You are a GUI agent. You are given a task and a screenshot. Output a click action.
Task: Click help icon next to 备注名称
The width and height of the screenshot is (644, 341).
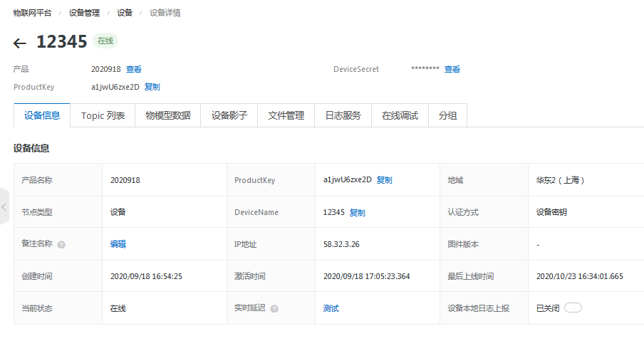61,244
